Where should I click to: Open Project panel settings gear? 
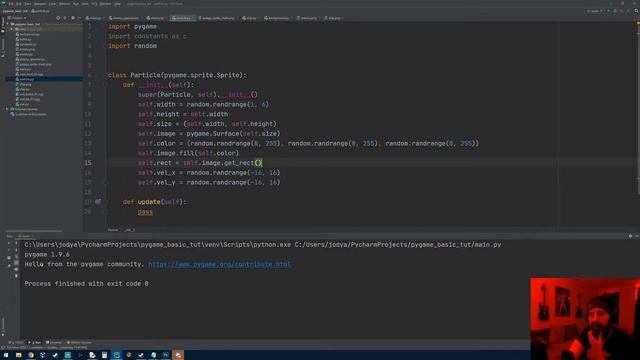click(73, 18)
